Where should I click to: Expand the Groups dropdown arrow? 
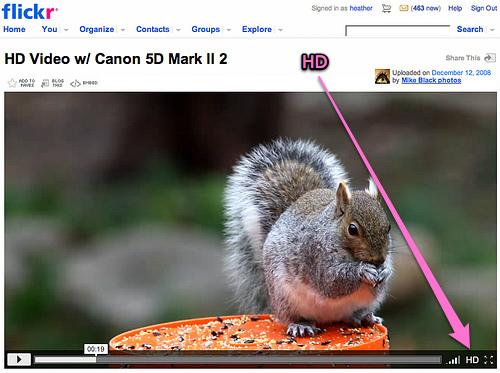point(229,30)
